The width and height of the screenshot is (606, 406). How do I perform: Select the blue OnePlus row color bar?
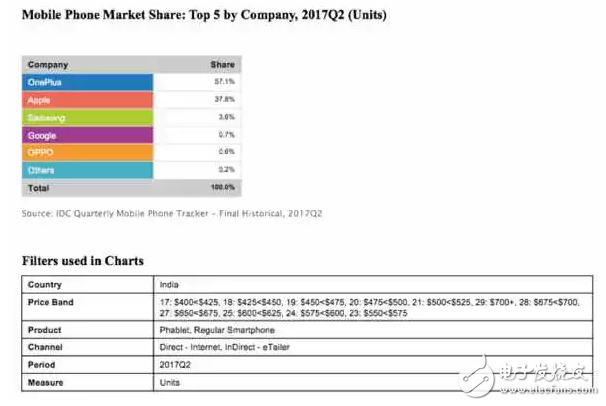click(87, 81)
